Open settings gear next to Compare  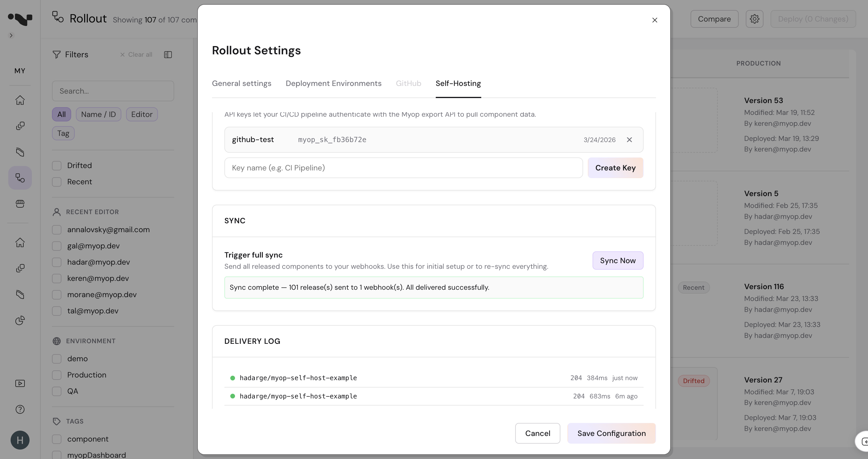[x=754, y=19]
